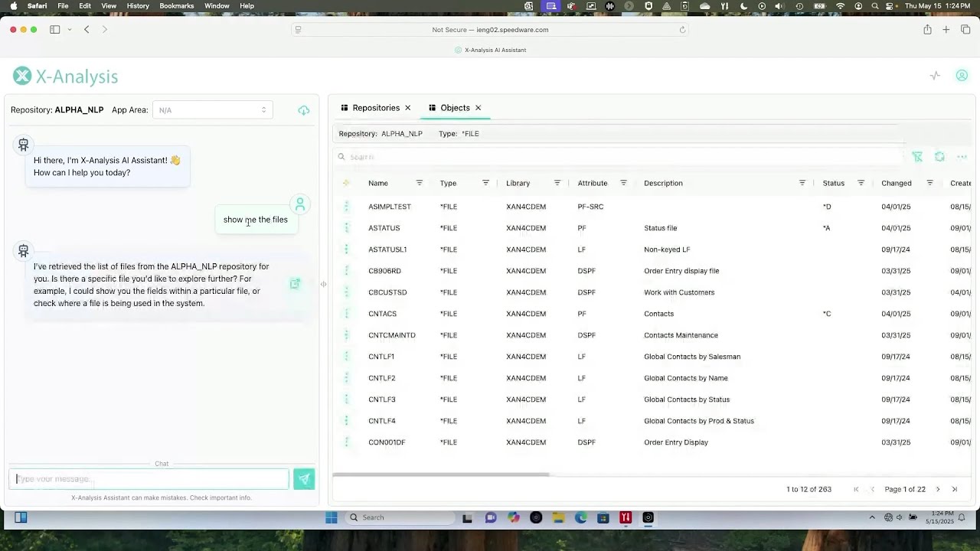Send the chat message with the paper-plane button
This screenshot has width=980, height=551.
point(304,479)
